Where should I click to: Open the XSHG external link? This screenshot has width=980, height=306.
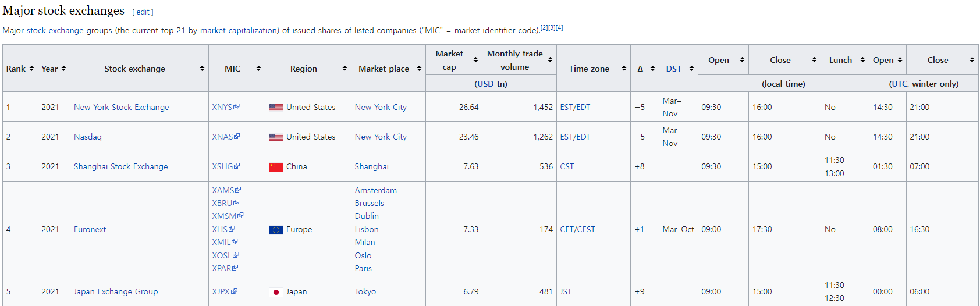coord(226,166)
